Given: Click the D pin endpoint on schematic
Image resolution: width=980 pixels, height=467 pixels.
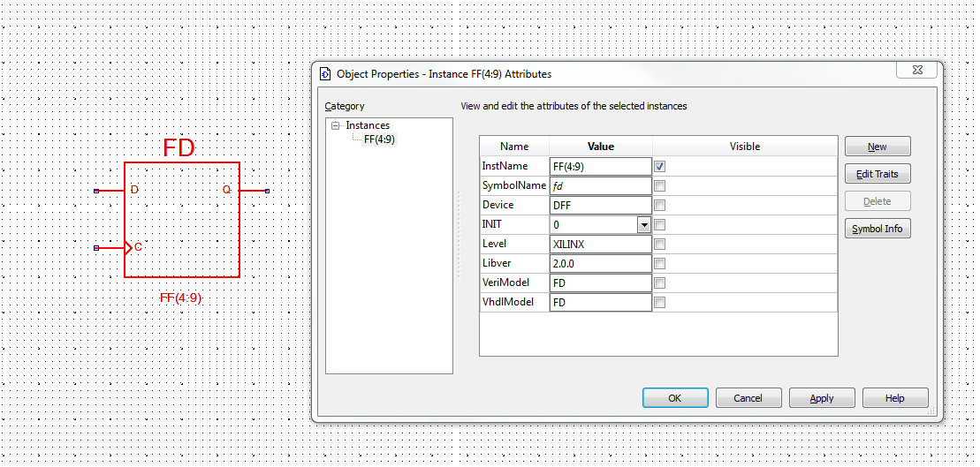Looking at the screenshot, I should [x=96, y=191].
